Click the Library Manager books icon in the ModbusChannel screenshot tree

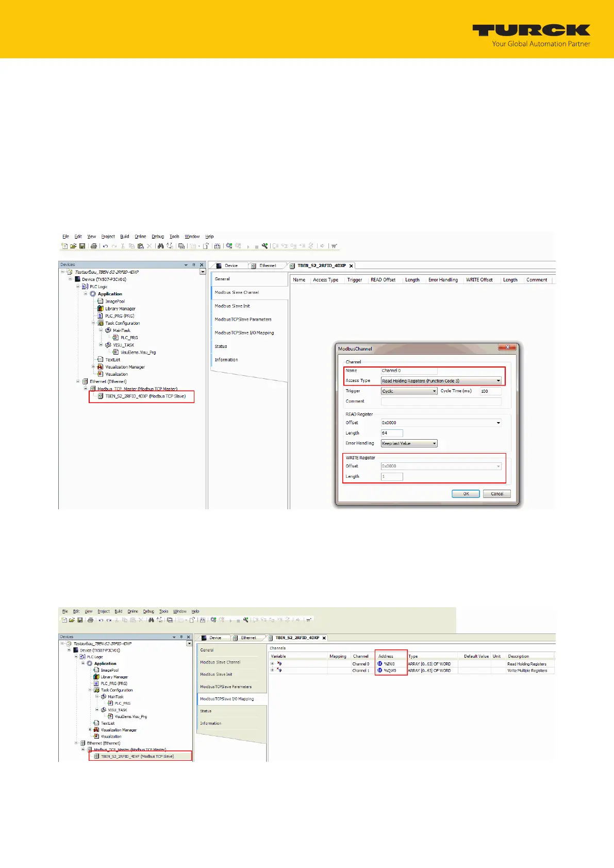[101, 309]
